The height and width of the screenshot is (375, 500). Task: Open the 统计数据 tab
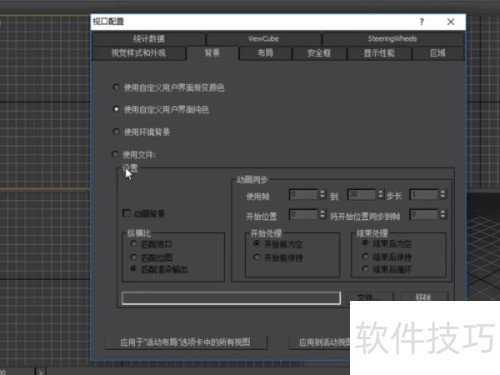click(x=149, y=39)
